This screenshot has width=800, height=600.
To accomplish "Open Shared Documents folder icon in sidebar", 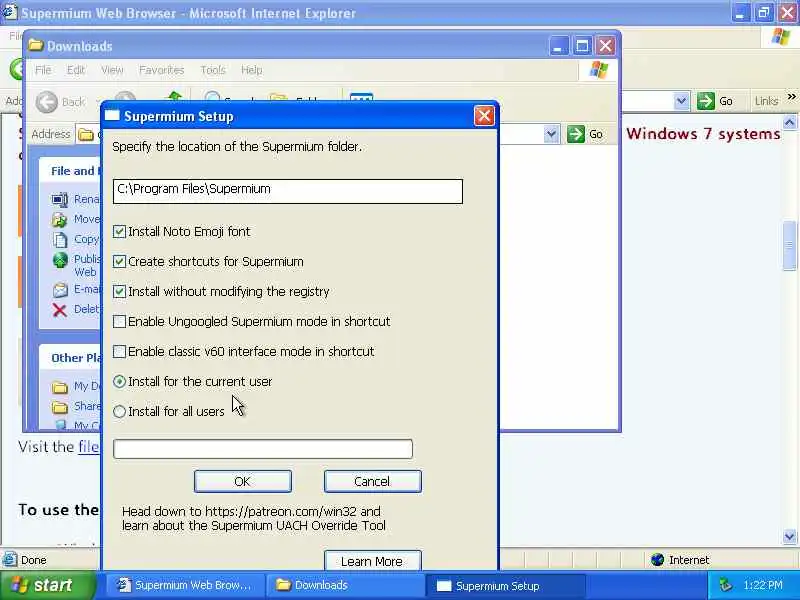I will (x=60, y=407).
